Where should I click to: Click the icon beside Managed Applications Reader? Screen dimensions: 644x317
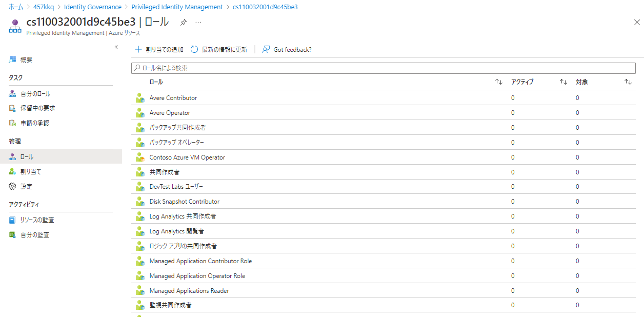[140, 291]
